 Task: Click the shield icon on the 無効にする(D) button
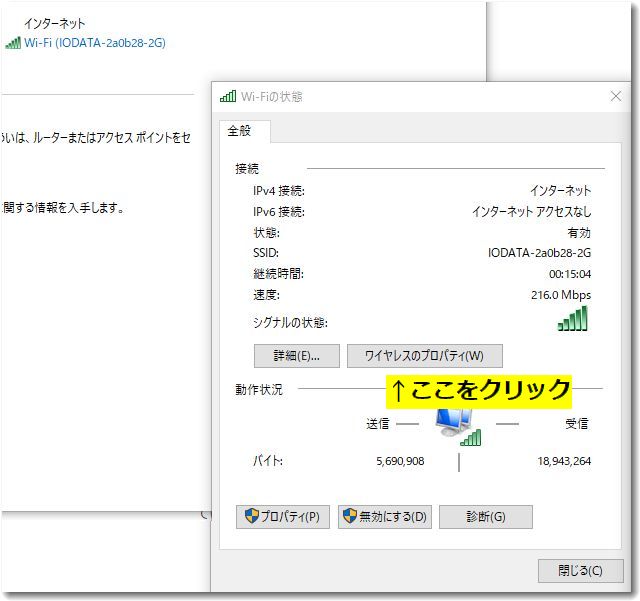pos(350,517)
